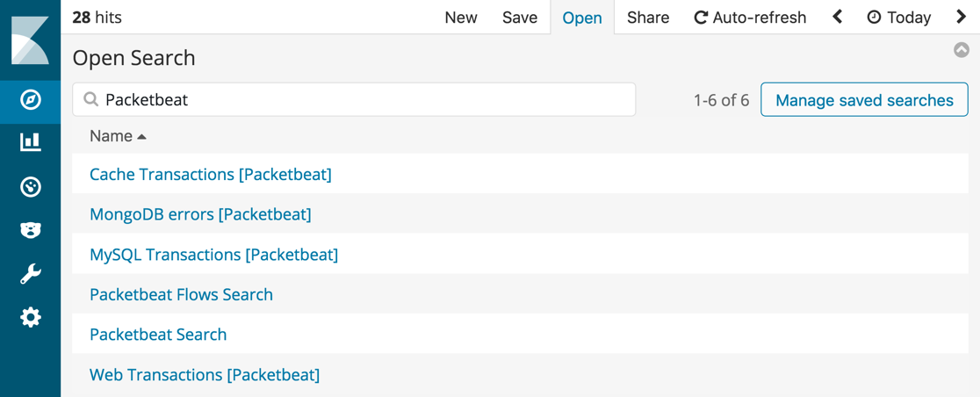Open the Packetbeat Flows Search link
980x397 pixels.
(x=181, y=294)
